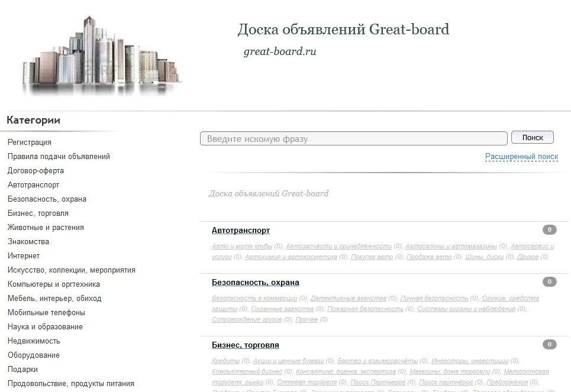Viewport: 571px width, 392px height.
Task: Open Договор-оферта in the sidebar
Action: (36, 171)
